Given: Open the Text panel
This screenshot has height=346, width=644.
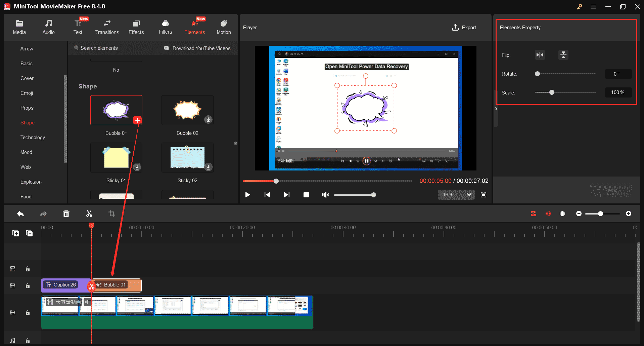Looking at the screenshot, I should pos(78,27).
